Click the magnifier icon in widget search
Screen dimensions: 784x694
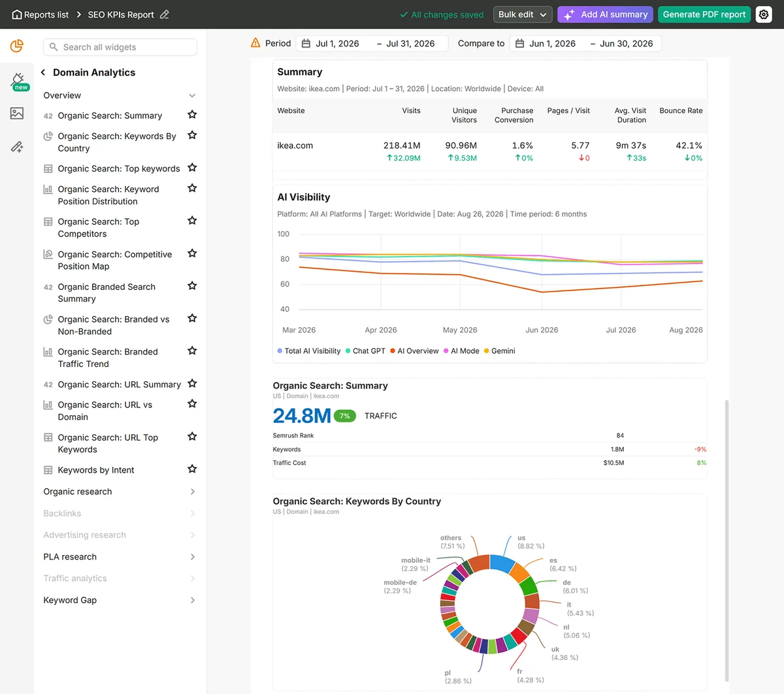click(x=54, y=47)
